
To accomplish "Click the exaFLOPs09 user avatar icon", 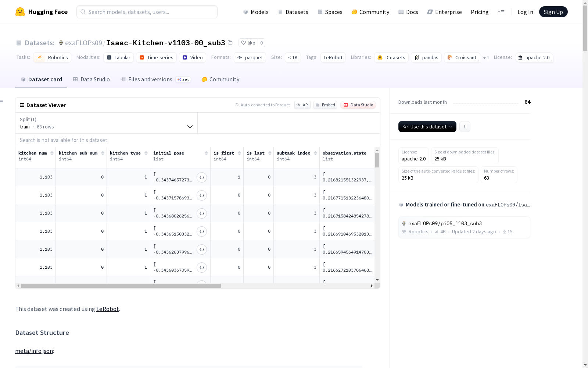I will pyautogui.click(x=61, y=43).
